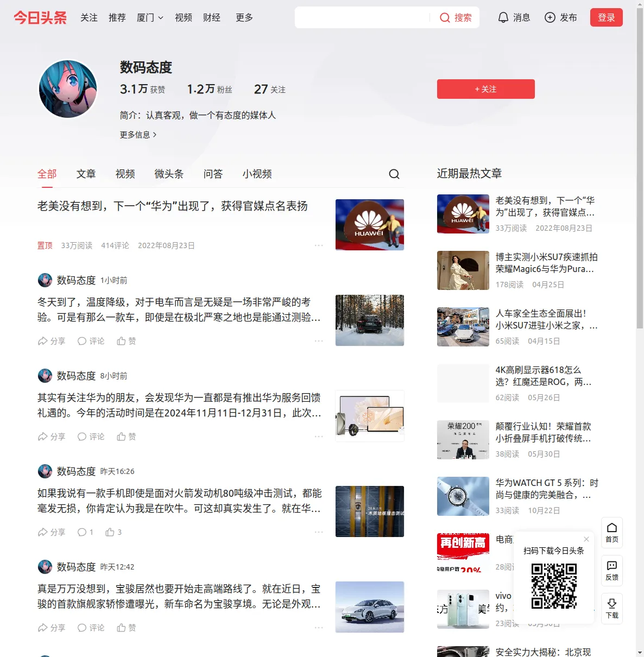
Task: Follow 数码态度 with the +关注 button
Action: pos(486,89)
